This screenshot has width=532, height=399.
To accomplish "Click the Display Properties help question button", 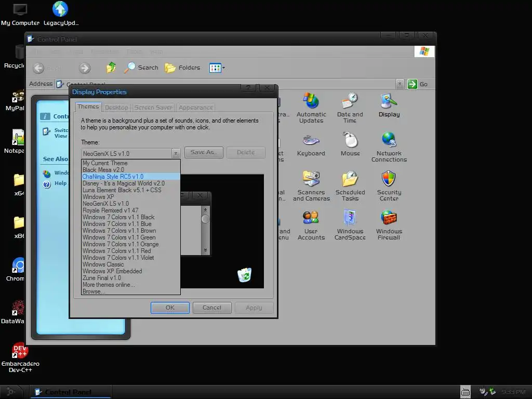I will 249,88.
